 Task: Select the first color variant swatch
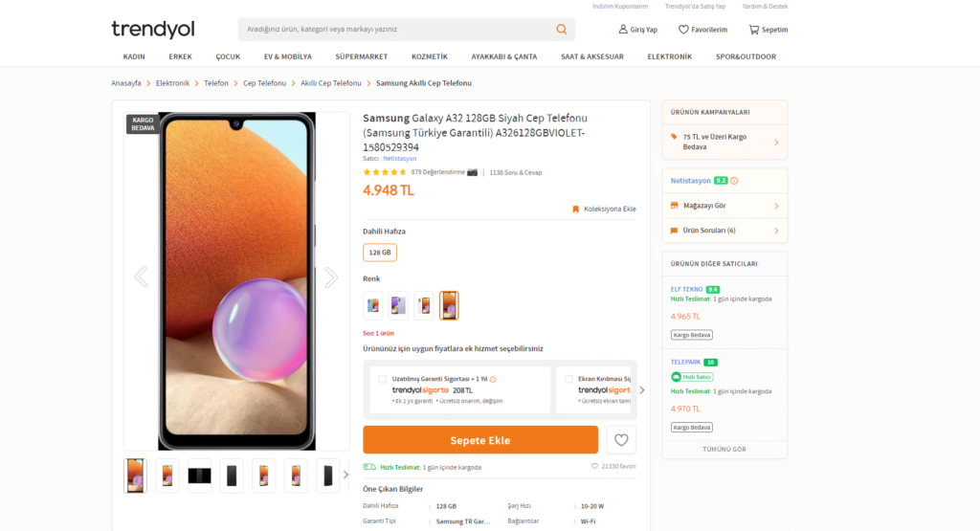click(x=373, y=305)
